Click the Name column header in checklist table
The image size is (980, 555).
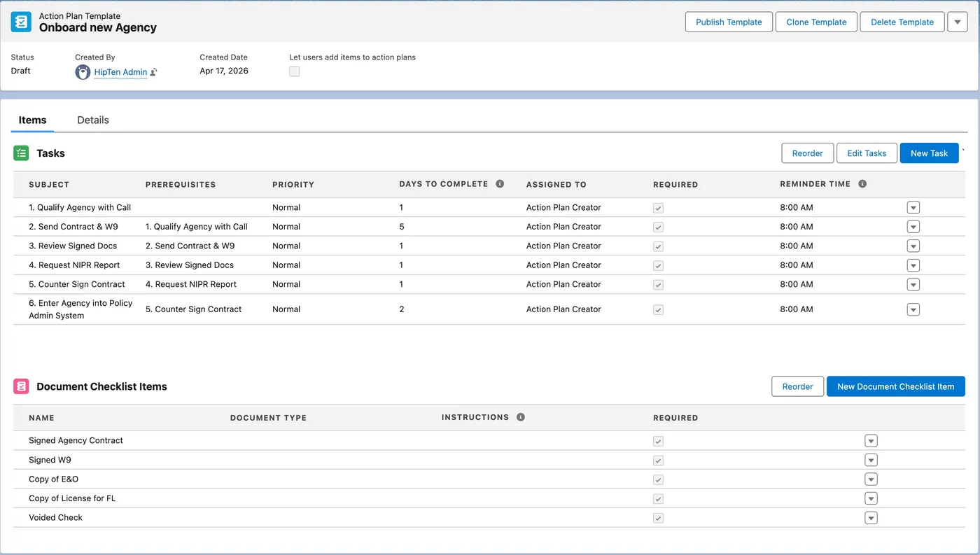(x=41, y=418)
